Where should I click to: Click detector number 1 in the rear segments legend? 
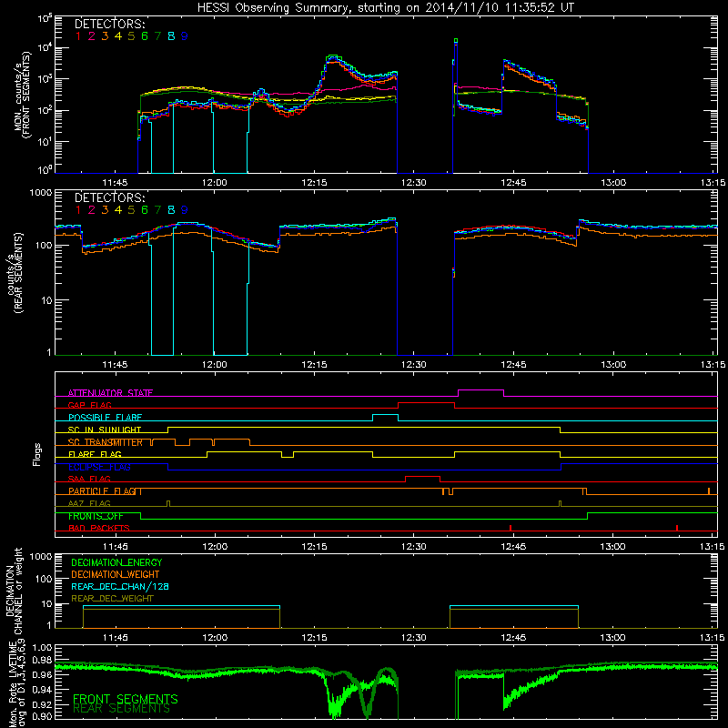coord(78,210)
